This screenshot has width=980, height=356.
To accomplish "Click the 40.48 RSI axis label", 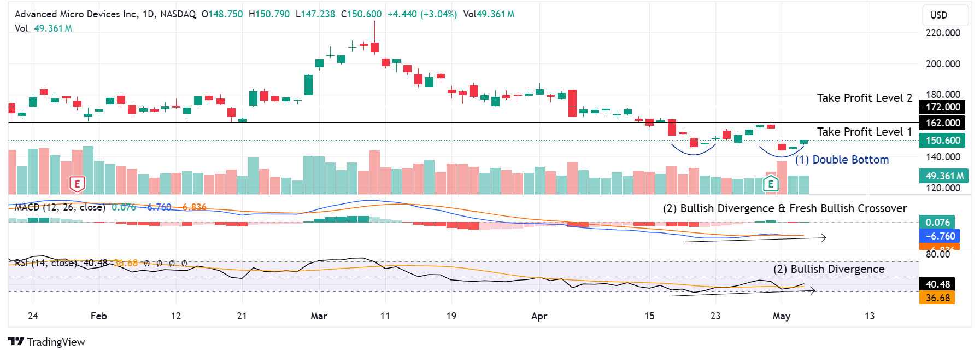I will point(937,284).
